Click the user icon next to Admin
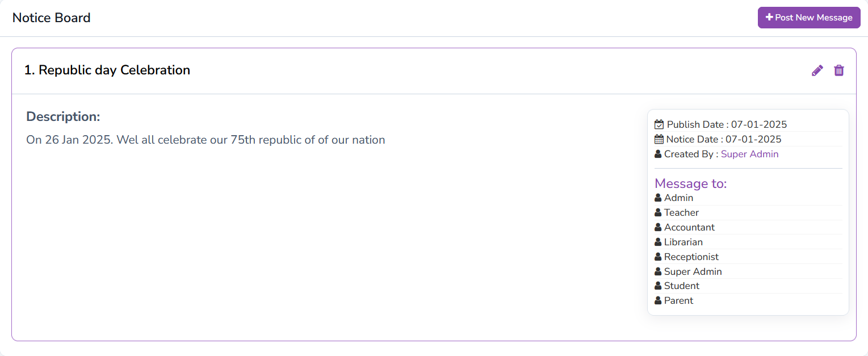The image size is (868, 356). coord(658,198)
